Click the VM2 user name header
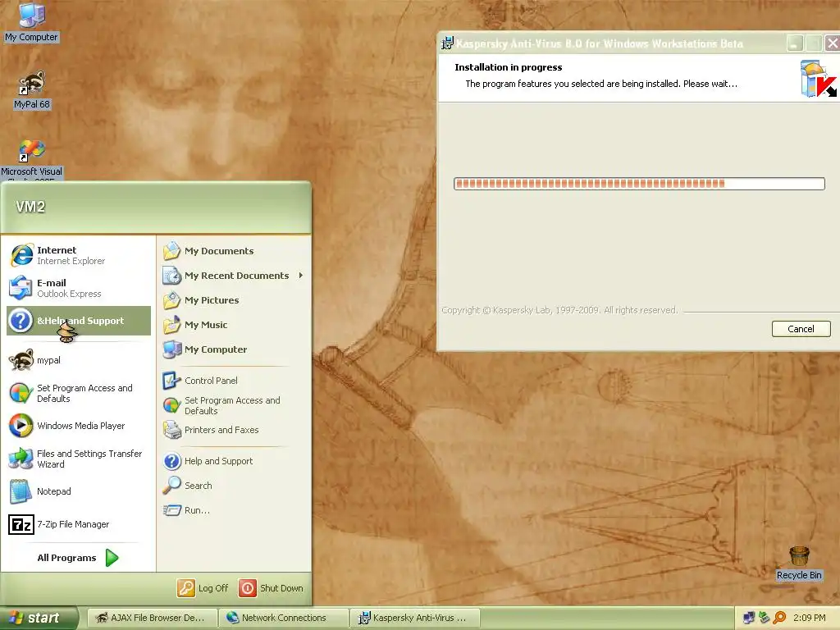840x630 pixels. (30, 207)
